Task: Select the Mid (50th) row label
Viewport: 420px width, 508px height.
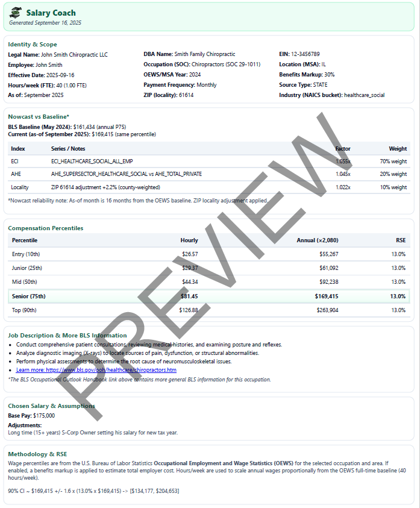Action: tap(25, 282)
